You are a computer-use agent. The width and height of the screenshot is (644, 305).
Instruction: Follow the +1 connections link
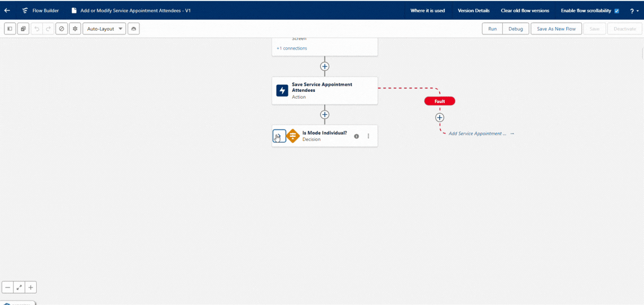tap(292, 48)
